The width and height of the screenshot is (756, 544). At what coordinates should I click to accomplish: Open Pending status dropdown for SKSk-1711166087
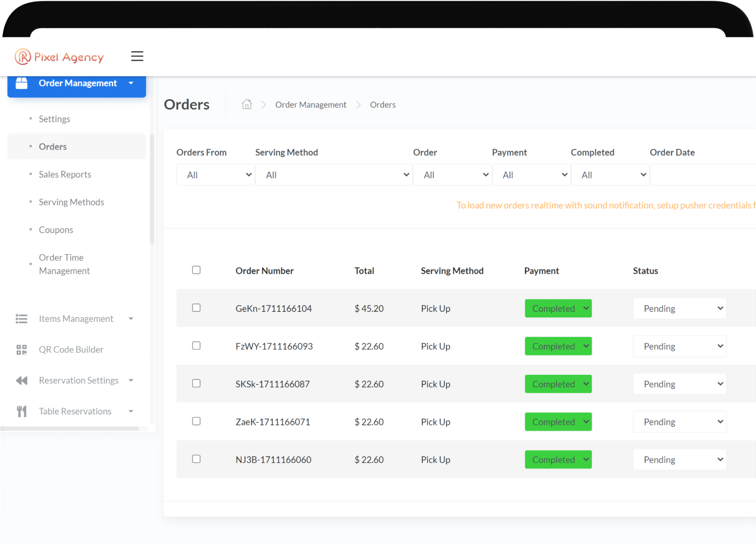679,384
